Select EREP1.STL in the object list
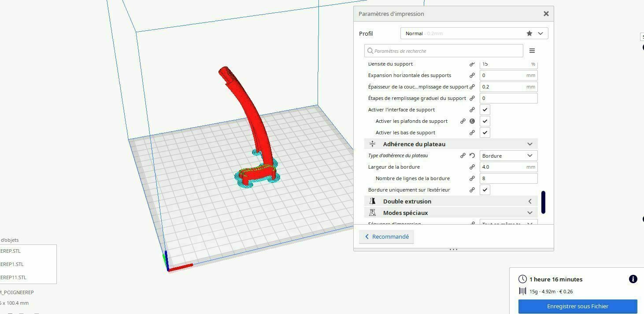Screen dimensions: 644x314 [12, 264]
